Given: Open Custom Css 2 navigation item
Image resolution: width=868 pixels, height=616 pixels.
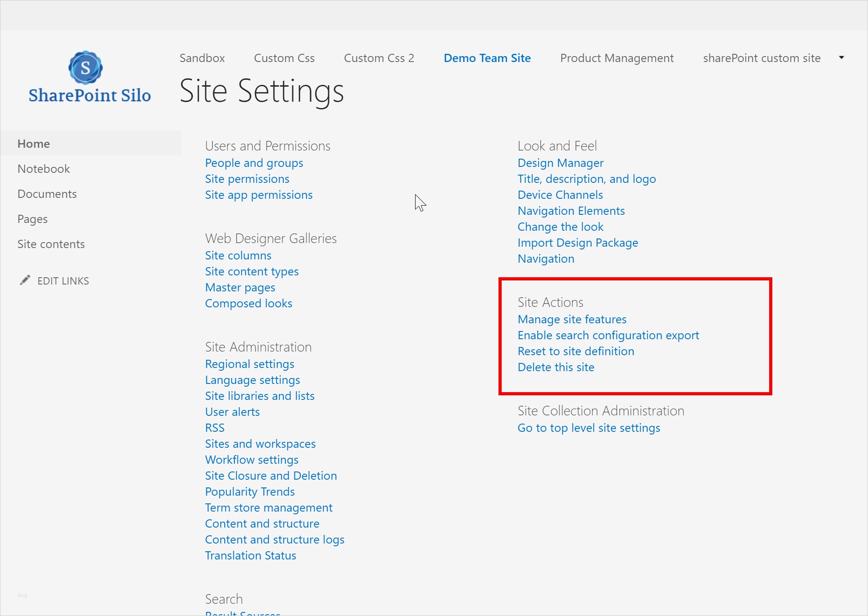Looking at the screenshot, I should (379, 58).
